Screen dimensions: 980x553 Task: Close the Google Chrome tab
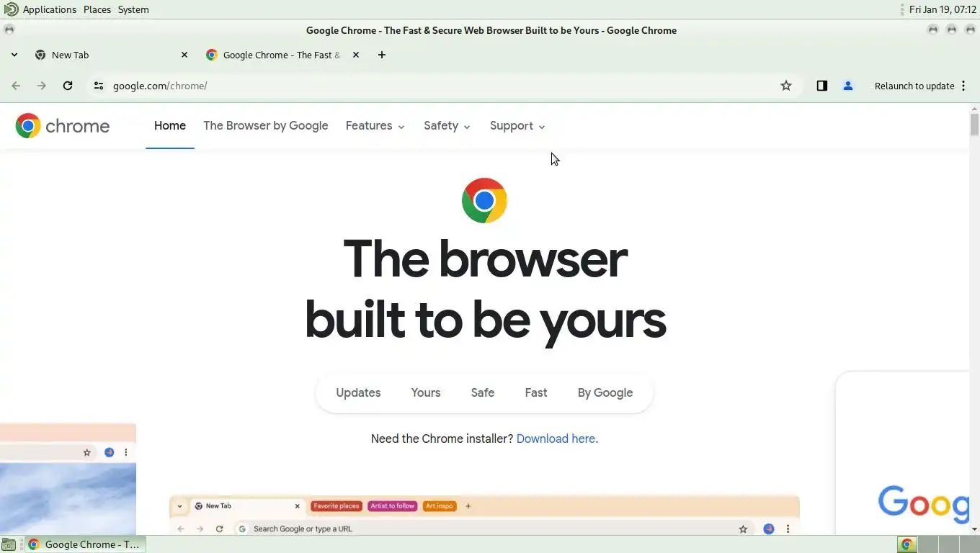(356, 55)
